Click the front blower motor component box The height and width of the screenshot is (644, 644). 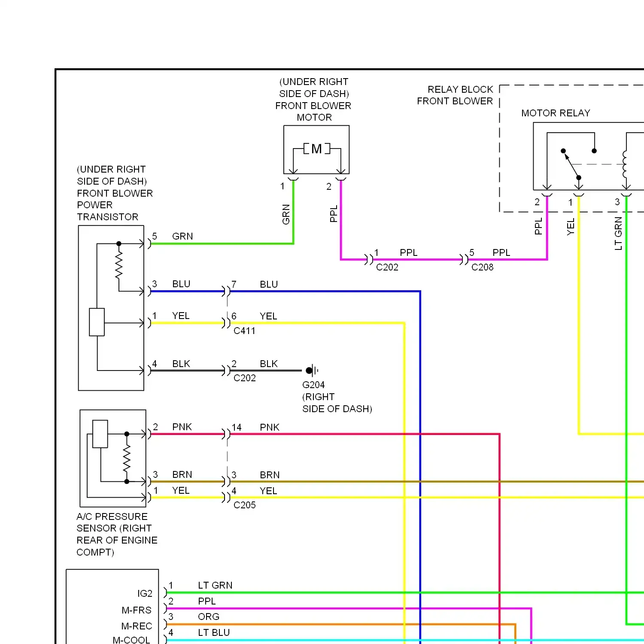(316, 149)
